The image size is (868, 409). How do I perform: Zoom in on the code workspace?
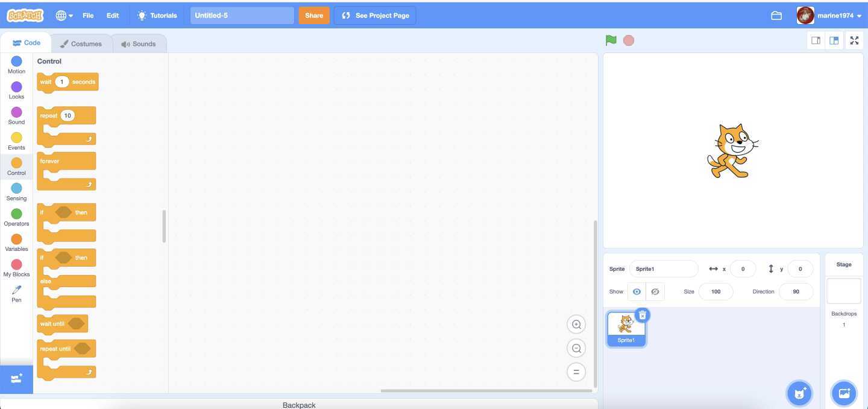click(576, 324)
